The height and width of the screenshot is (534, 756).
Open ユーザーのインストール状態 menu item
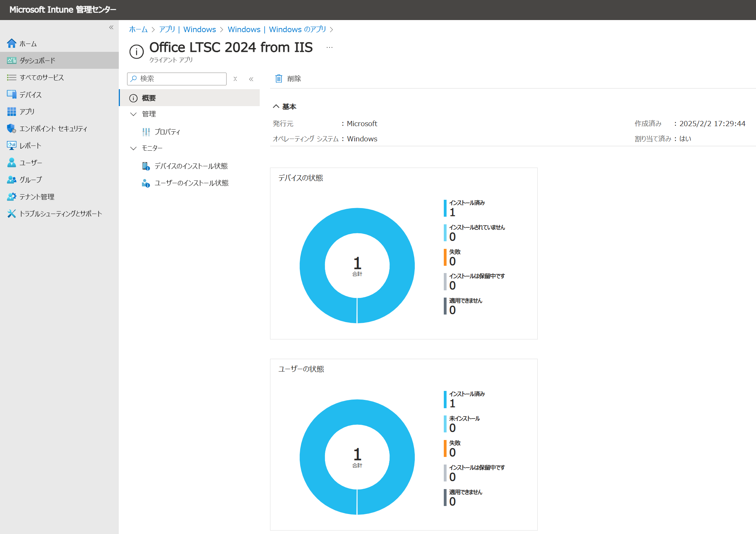[191, 183]
